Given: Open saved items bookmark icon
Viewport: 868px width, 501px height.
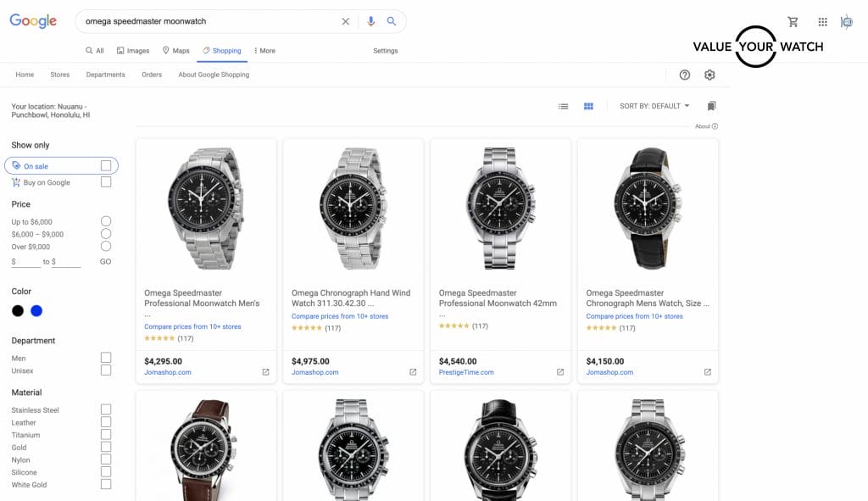Looking at the screenshot, I should coord(712,106).
